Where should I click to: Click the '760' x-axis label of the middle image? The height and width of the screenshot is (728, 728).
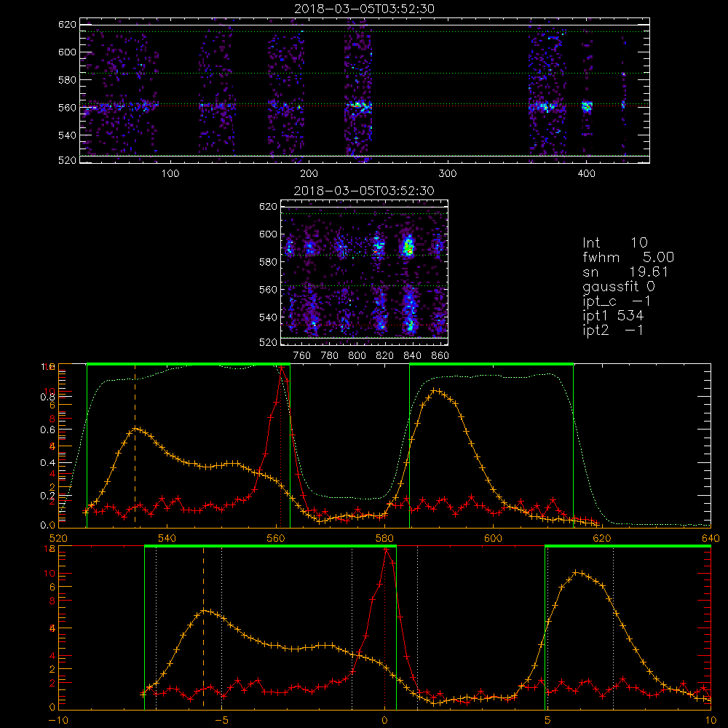(302, 356)
